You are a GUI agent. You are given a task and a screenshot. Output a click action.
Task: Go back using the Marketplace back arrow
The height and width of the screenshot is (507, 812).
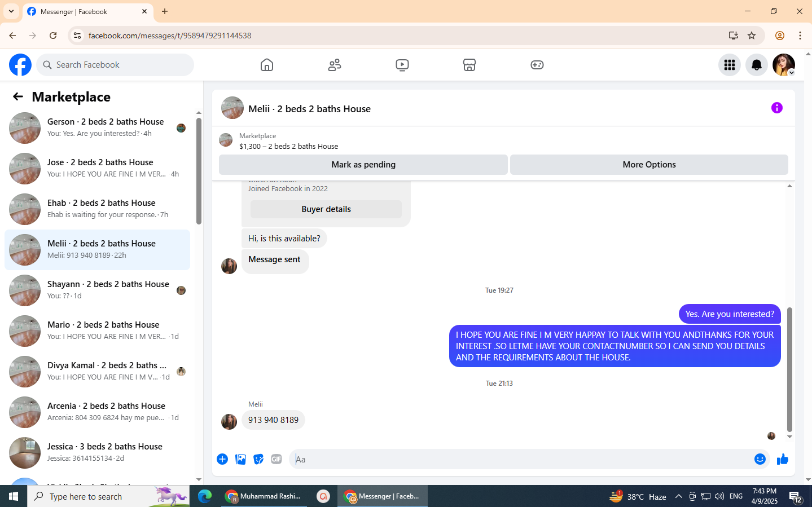[18, 96]
